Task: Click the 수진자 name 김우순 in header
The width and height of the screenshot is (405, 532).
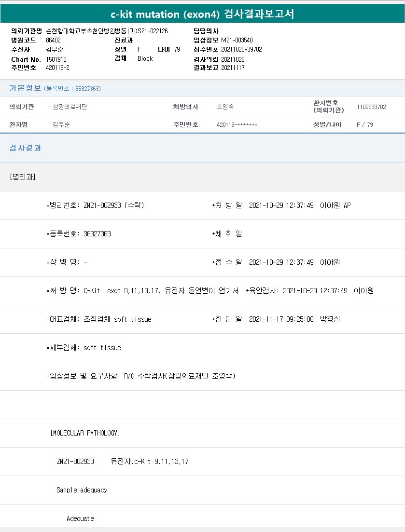Action: (55, 49)
